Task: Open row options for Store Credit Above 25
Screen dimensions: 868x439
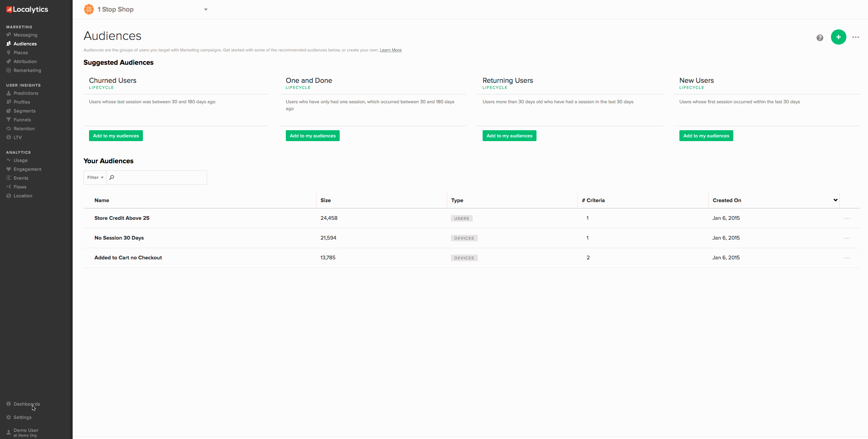Action: coord(847,218)
